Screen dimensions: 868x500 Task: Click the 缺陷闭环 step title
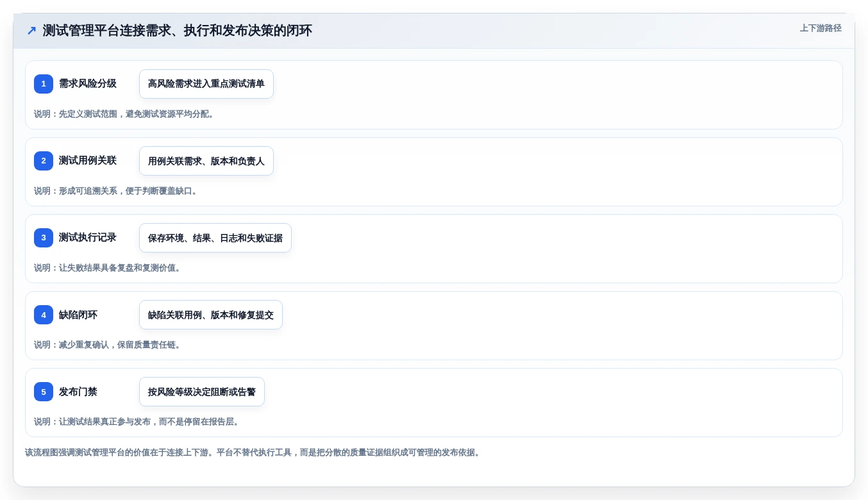tap(78, 315)
